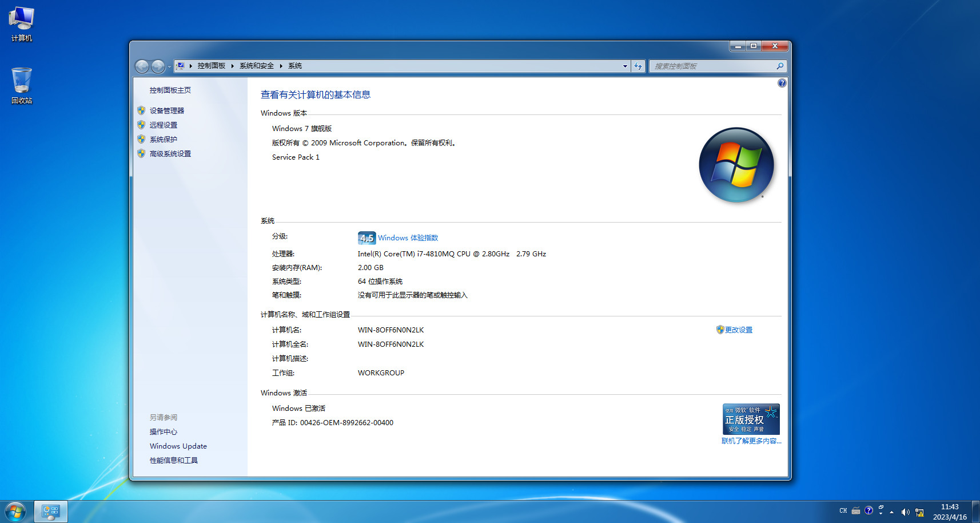The height and width of the screenshot is (523, 980).
Task: Click the Forward navigation arrow button
Action: (x=158, y=66)
